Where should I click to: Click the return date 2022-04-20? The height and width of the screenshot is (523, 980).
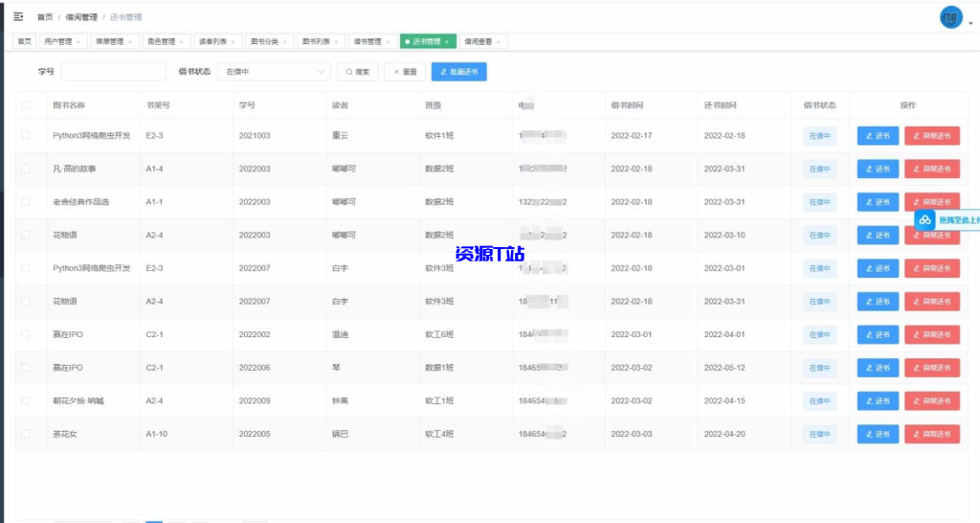tap(724, 434)
